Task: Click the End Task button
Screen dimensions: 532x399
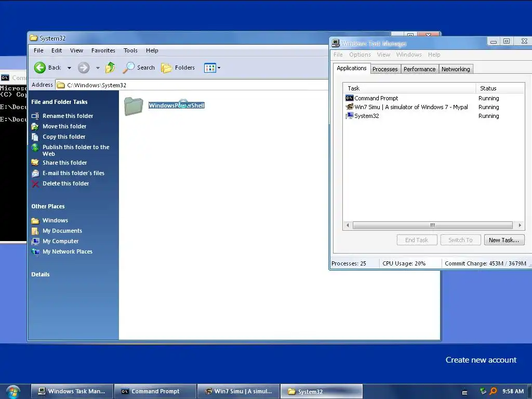Action: pyautogui.click(x=417, y=240)
